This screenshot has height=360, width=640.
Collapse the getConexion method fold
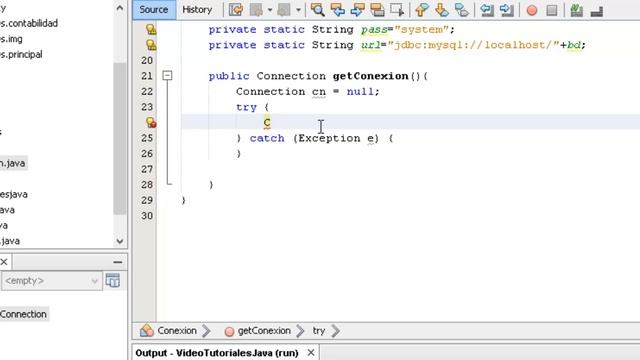[x=167, y=76]
